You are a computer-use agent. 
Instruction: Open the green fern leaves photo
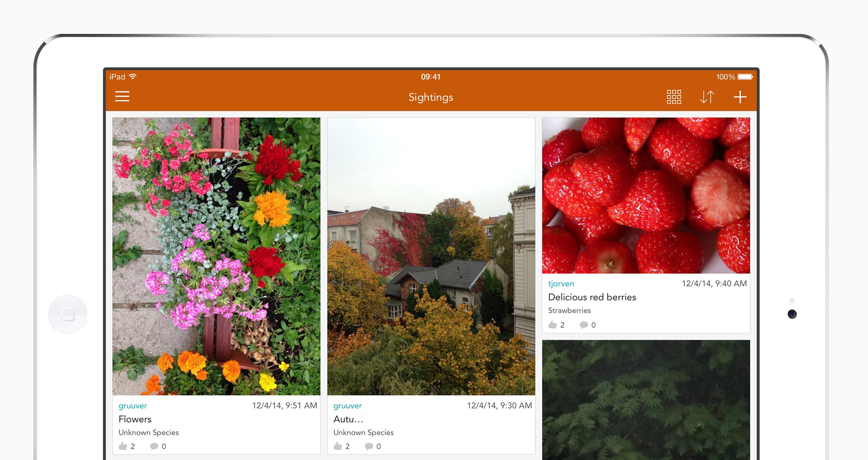(x=646, y=399)
